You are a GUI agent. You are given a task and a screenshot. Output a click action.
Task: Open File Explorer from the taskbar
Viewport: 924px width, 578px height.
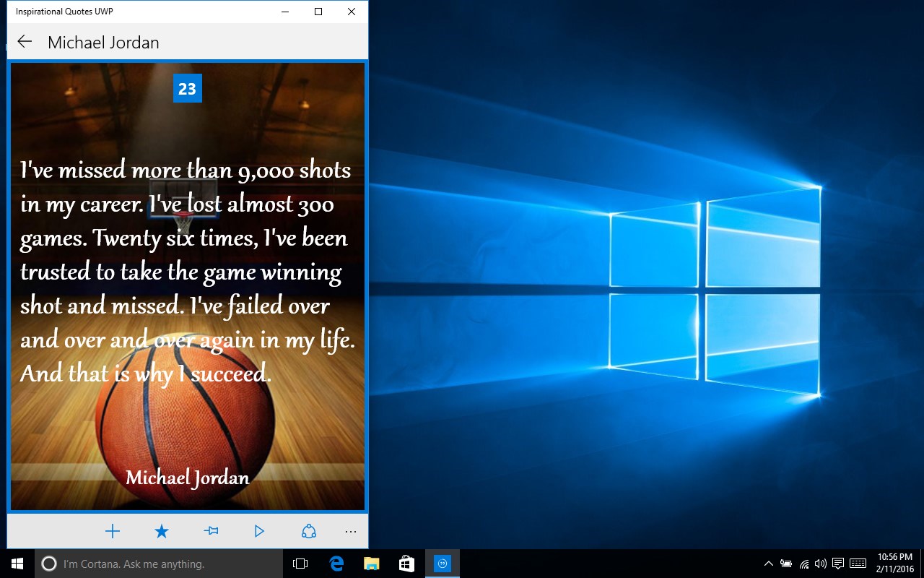pos(372,563)
